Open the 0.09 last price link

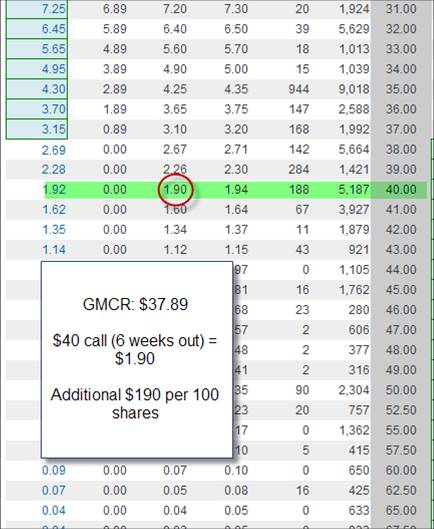coord(53,470)
